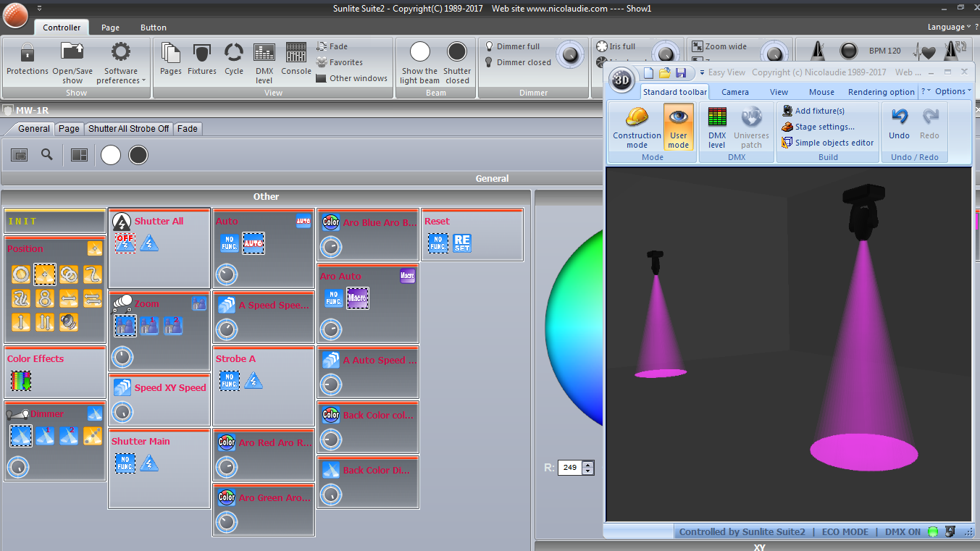Click the Speed XY Speed dial
The width and height of the screenshot is (980, 551).
[x=122, y=412]
